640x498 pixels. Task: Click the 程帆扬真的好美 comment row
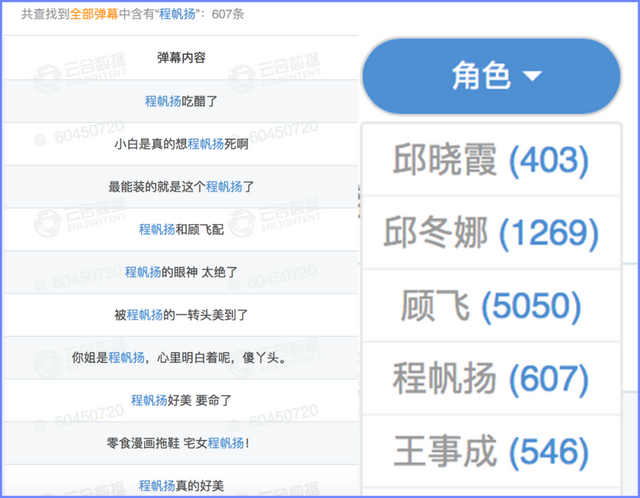[x=181, y=486]
